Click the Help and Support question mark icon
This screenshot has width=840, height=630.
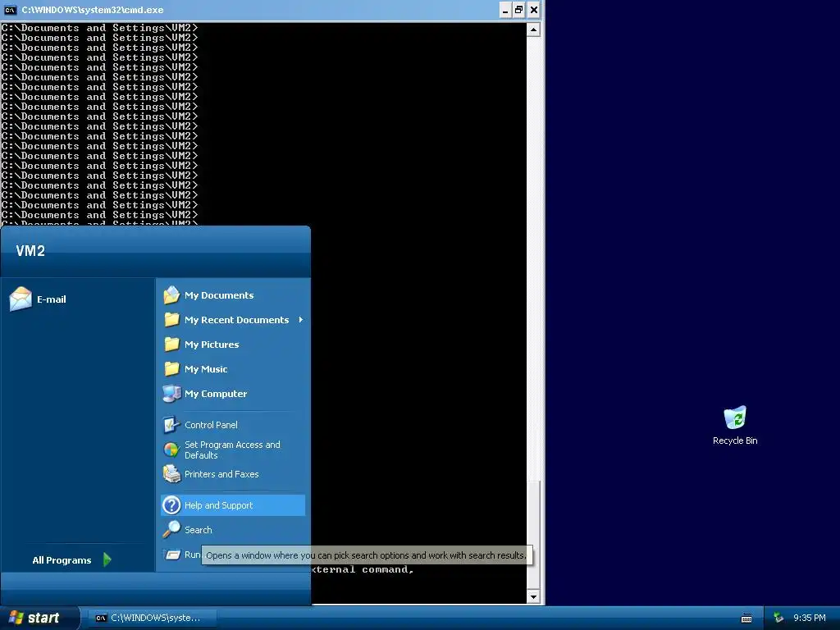(x=171, y=505)
